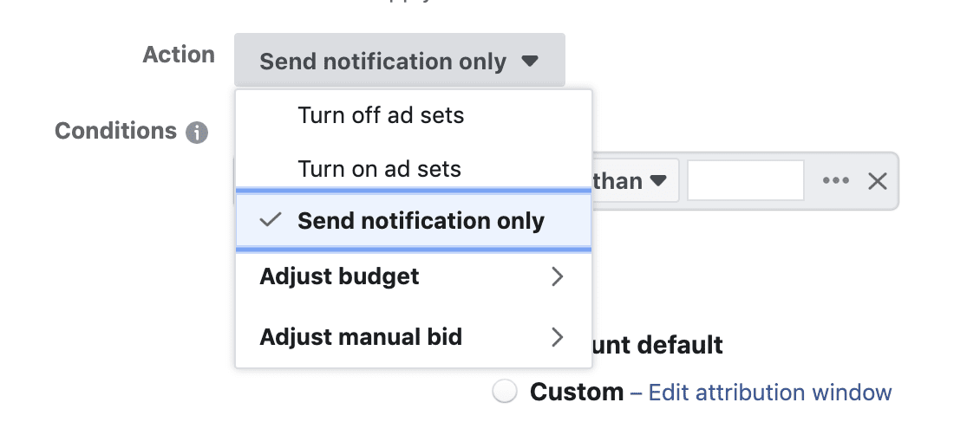The width and height of the screenshot is (980, 435).
Task: Pick the account default option text
Action: point(657,345)
